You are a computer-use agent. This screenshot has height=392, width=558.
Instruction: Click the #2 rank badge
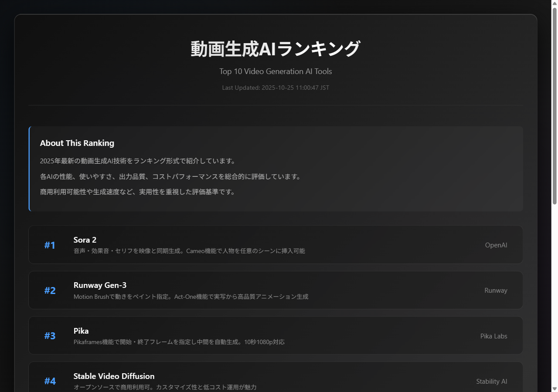[x=50, y=290]
